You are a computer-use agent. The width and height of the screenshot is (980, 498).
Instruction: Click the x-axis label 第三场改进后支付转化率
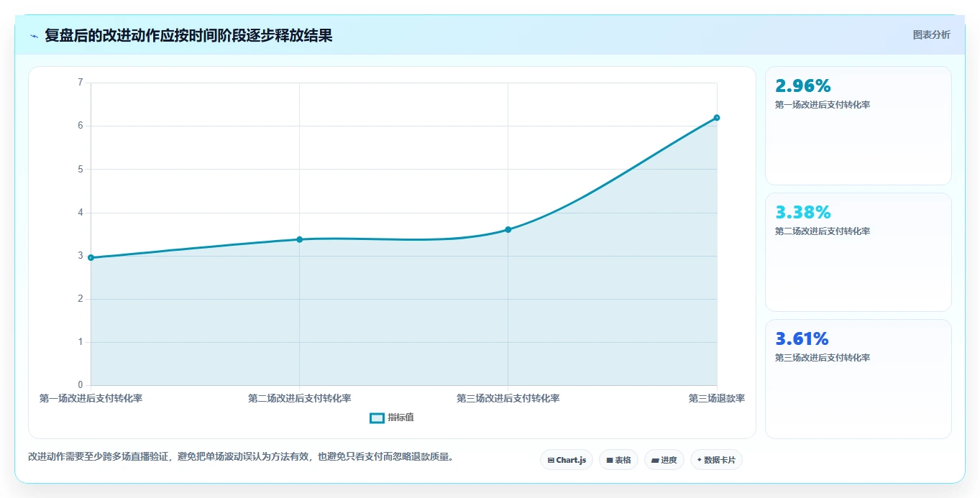(508, 398)
